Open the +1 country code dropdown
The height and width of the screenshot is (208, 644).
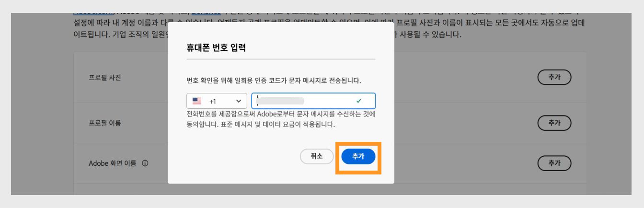217,101
